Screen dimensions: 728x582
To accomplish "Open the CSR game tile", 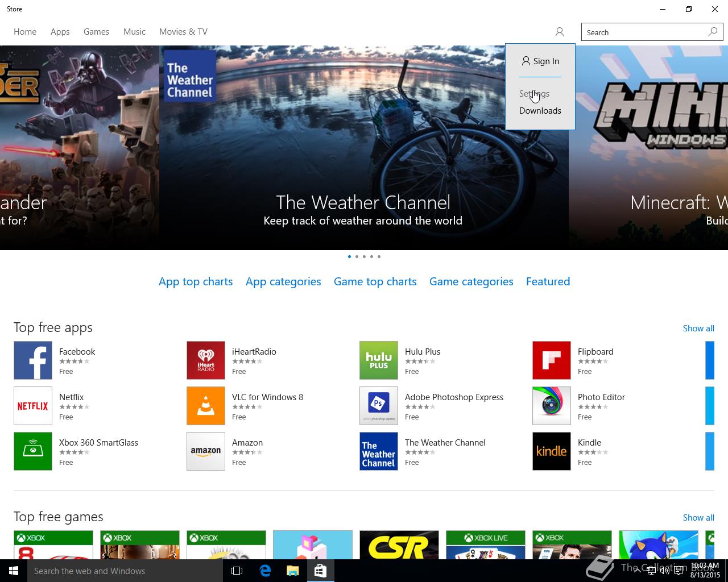I will click(x=399, y=545).
